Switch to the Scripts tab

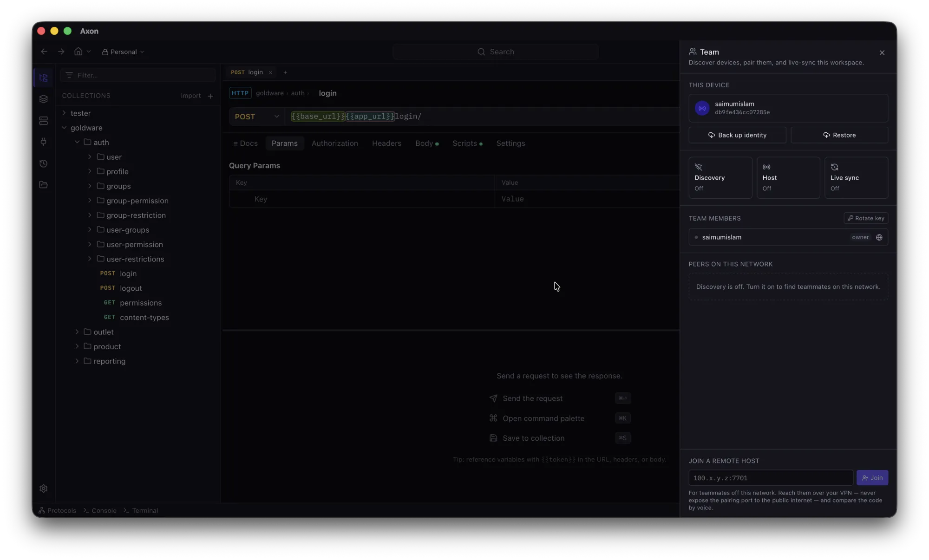[x=467, y=143]
